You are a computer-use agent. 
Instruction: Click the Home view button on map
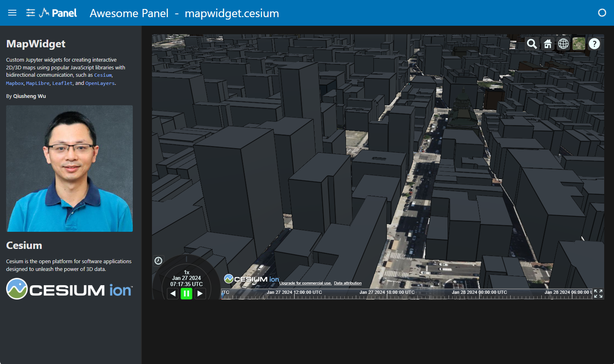point(547,44)
